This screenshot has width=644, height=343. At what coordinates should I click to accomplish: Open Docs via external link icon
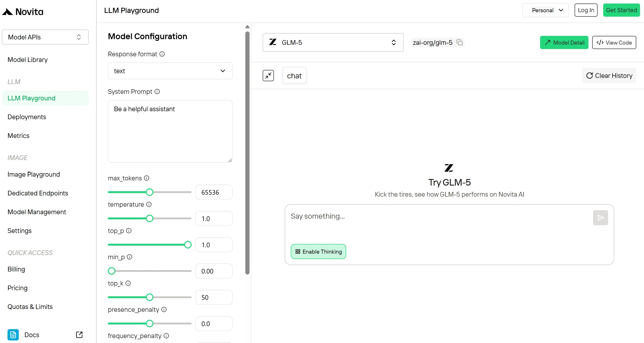[79, 335]
